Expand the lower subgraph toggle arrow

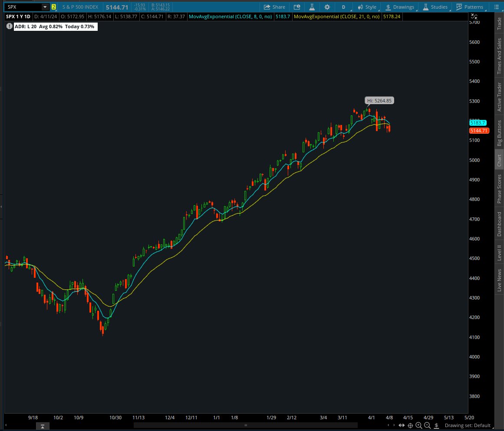pyautogui.click(x=43, y=426)
